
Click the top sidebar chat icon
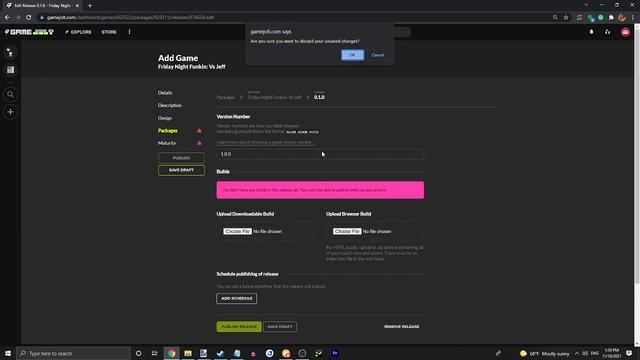(x=10, y=53)
